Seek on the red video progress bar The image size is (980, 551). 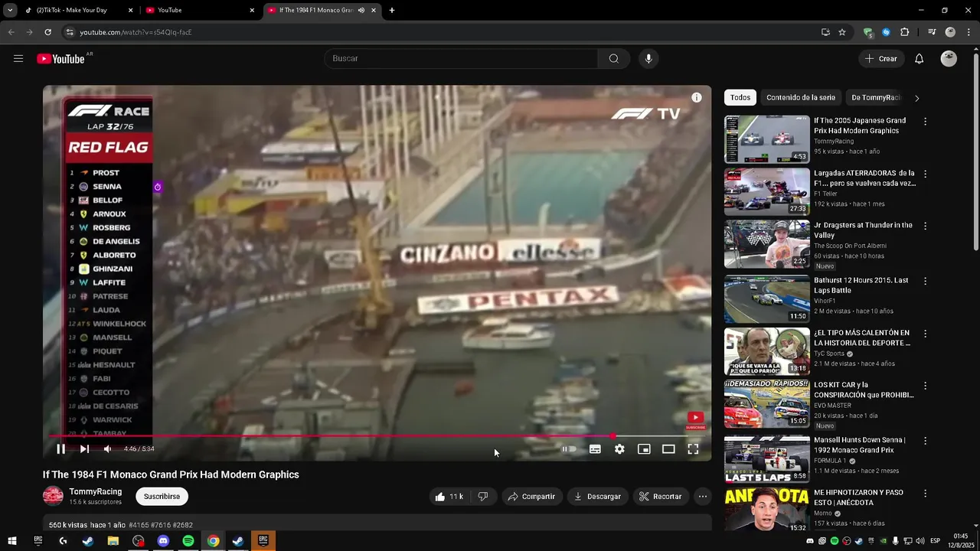click(377, 436)
